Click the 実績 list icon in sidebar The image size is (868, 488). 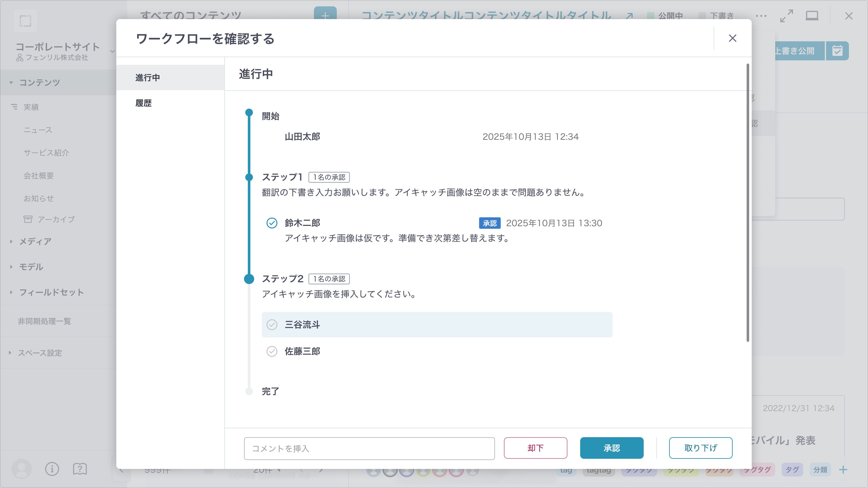(14, 107)
